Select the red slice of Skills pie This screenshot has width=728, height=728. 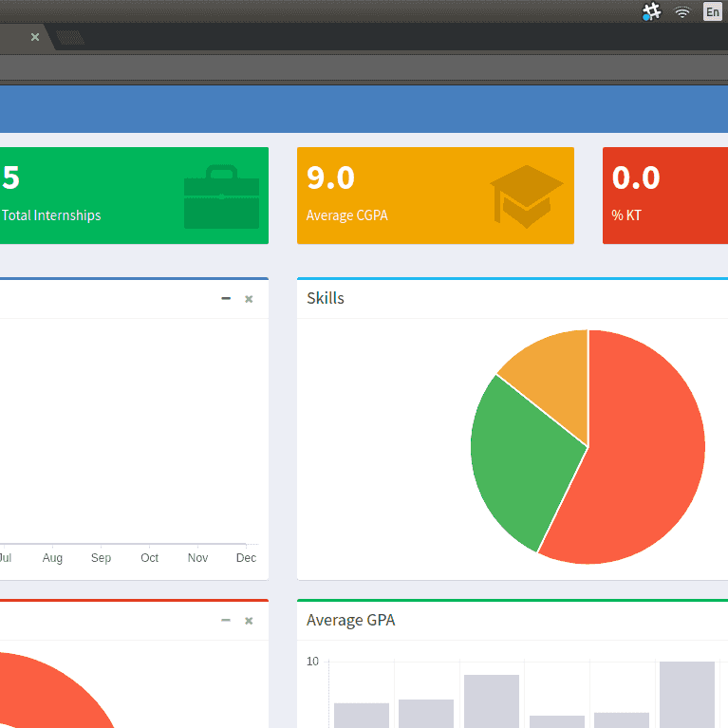pyautogui.click(x=636, y=456)
